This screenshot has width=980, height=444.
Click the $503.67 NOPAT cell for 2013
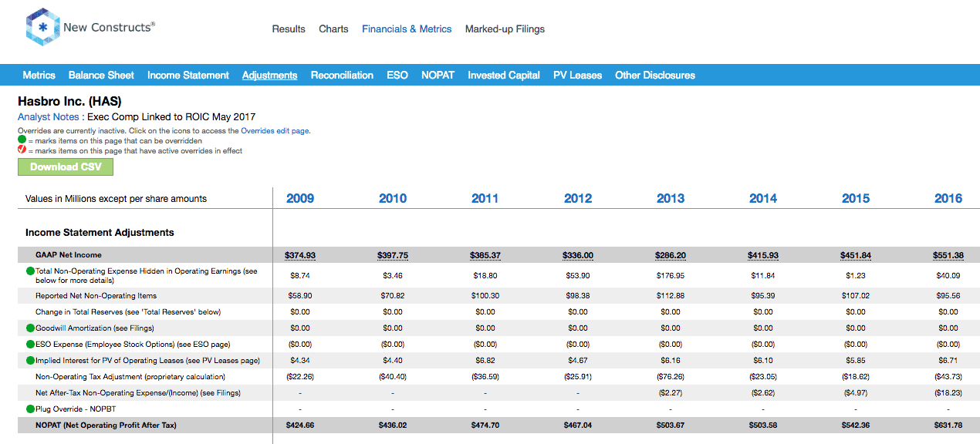pos(671,425)
